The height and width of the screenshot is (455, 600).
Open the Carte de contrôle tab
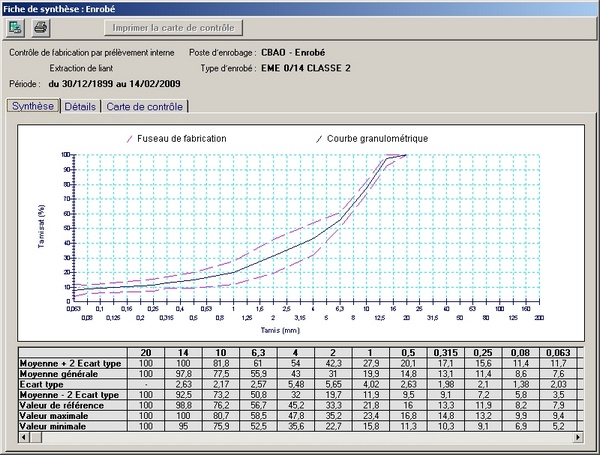point(145,106)
